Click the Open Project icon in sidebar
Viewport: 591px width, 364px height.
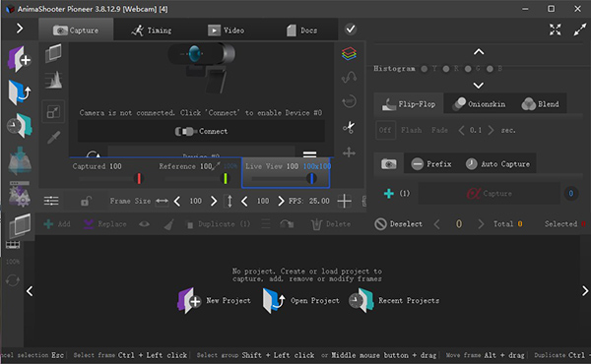[x=20, y=92]
